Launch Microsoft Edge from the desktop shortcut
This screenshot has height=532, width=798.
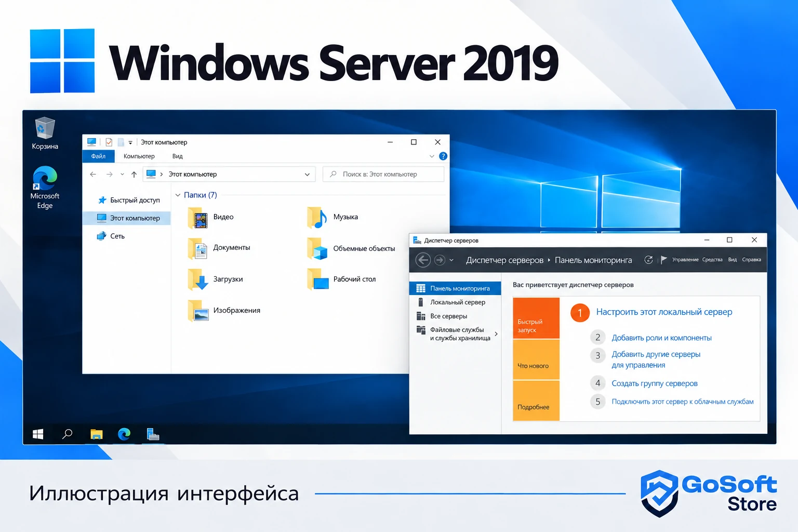(x=45, y=188)
